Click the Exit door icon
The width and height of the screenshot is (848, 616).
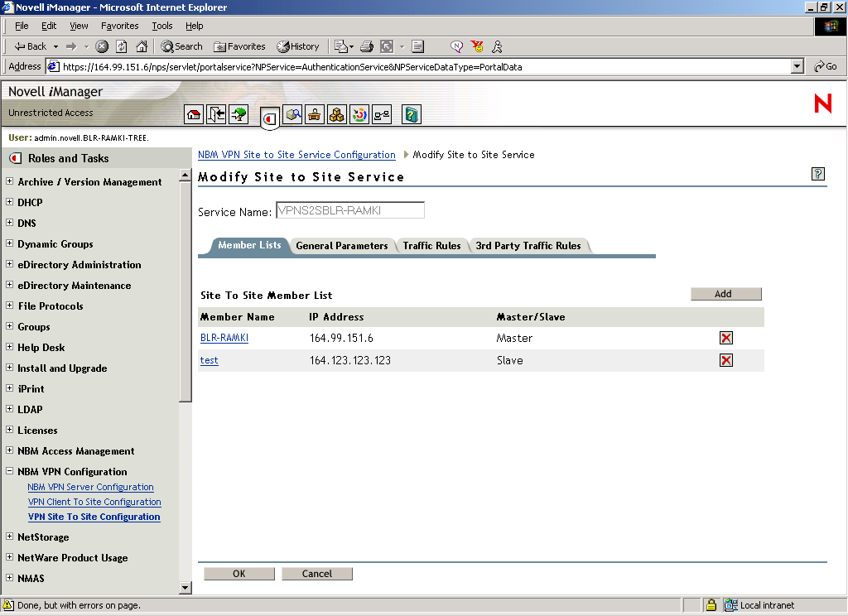click(x=216, y=114)
